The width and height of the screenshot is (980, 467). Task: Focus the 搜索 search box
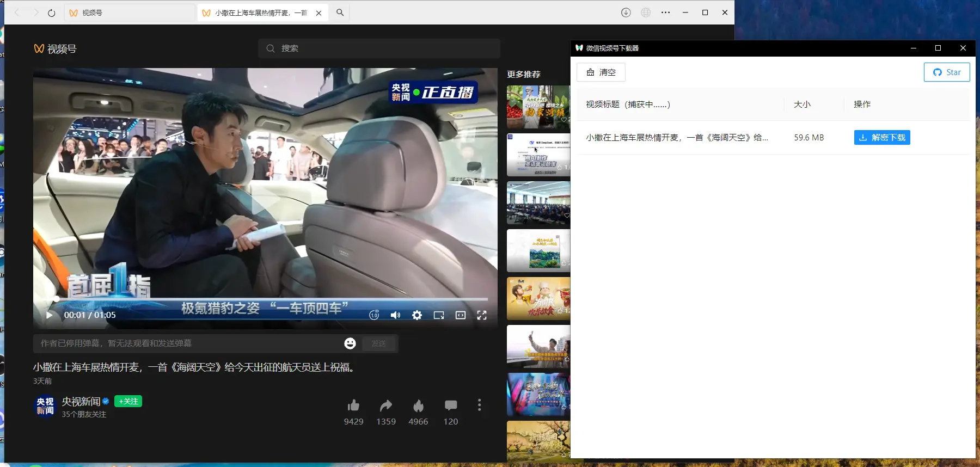[x=379, y=48]
